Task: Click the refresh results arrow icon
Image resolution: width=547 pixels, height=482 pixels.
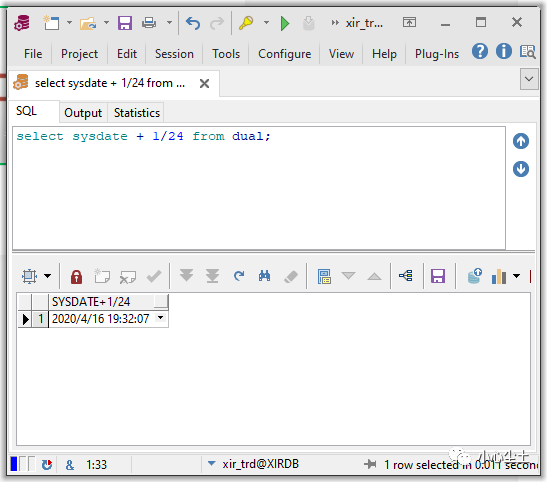Action: (x=239, y=276)
